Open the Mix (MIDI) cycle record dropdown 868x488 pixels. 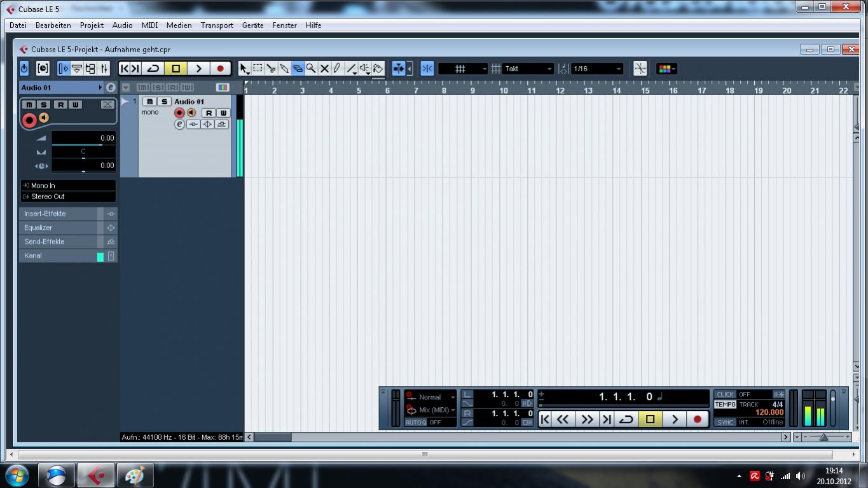tap(431, 410)
